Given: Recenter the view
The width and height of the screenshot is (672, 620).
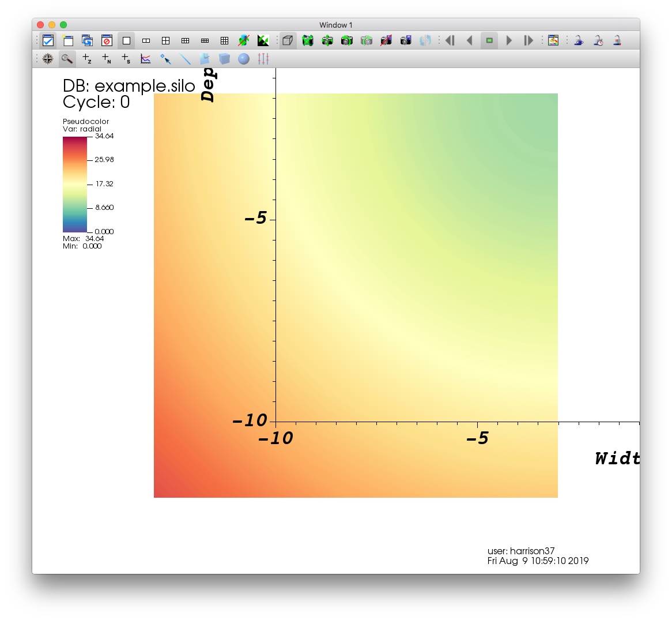Looking at the screenshot, I should [327, 41].
